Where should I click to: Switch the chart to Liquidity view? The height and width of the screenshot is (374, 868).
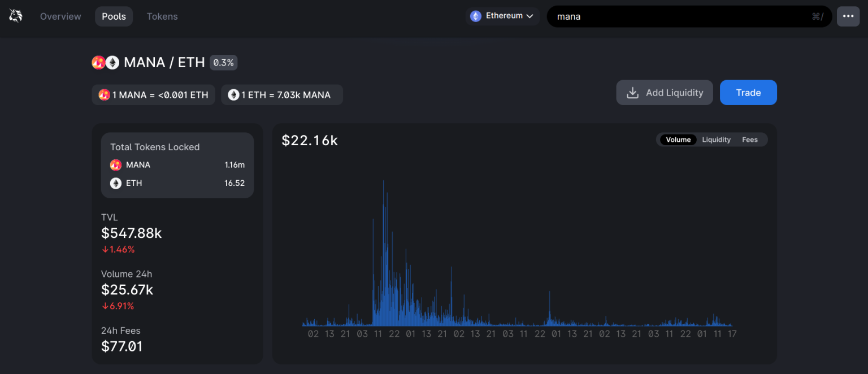point(716,140)
